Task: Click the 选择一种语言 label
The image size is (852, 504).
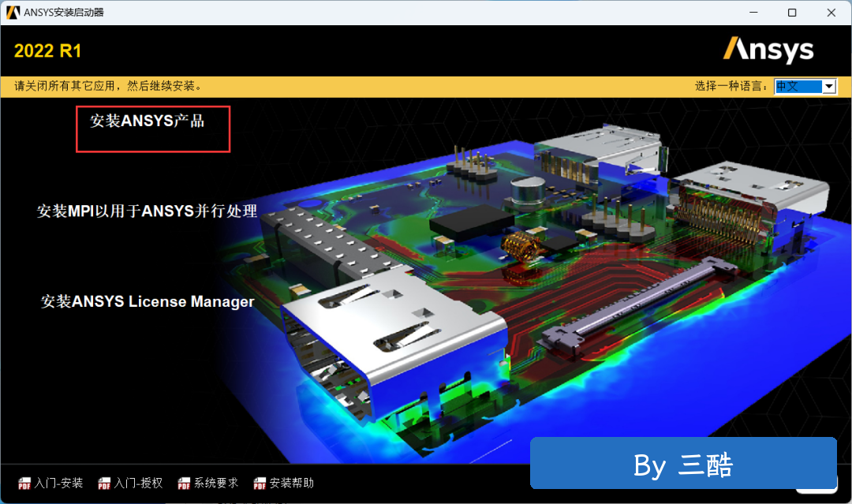Action: pos(731,86)
